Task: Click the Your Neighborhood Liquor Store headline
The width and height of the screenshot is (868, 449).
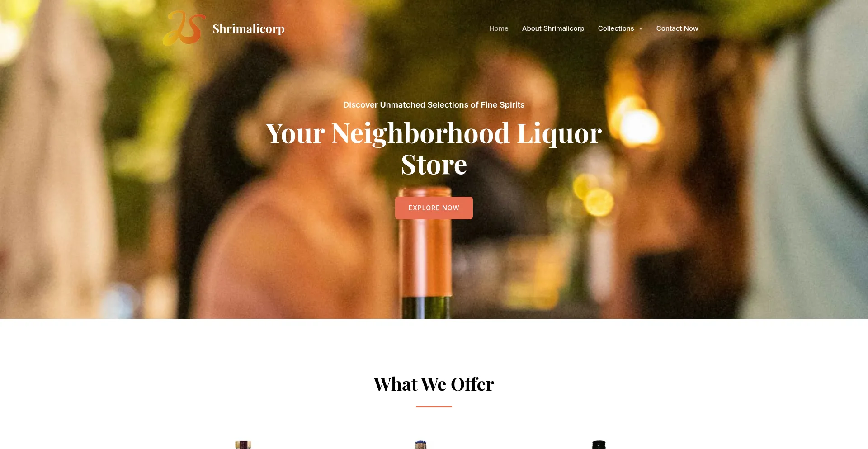Action: coord(434,149)
